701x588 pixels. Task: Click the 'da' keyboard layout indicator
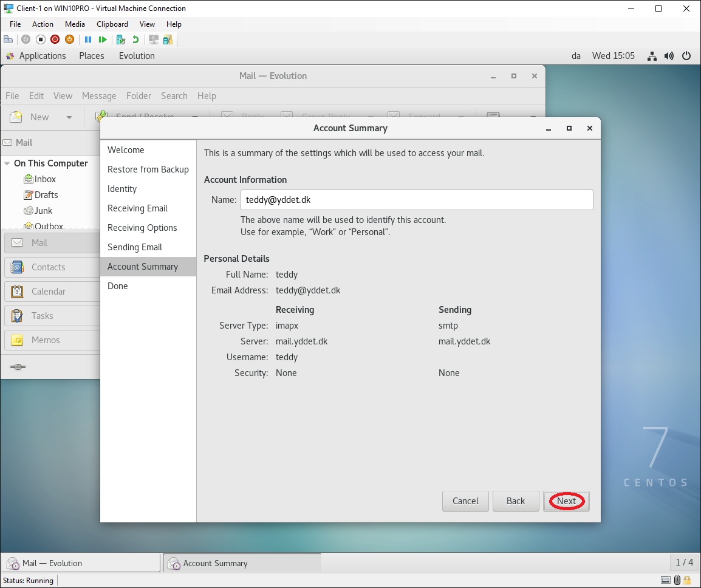click(x=576, y=56)
